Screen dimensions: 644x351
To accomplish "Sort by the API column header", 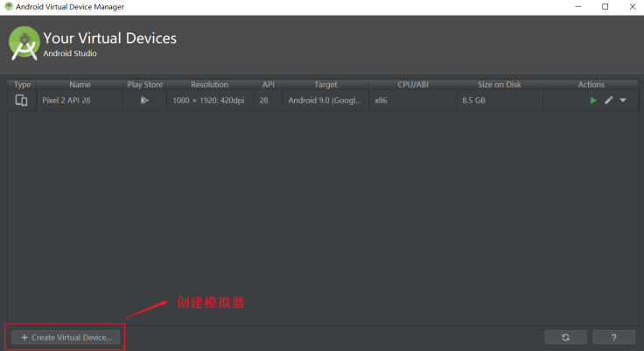I will tap(268, 85).
